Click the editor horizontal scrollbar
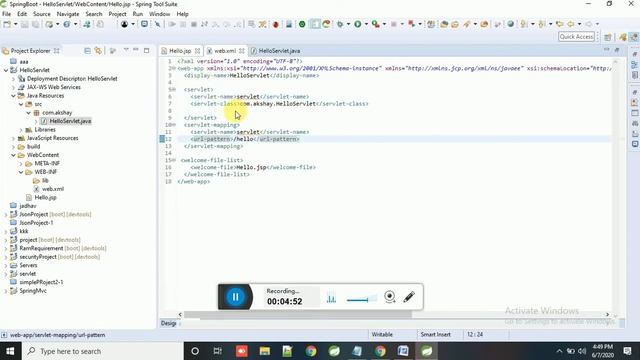This screenshot has width=640, height=360. [298, 315]
